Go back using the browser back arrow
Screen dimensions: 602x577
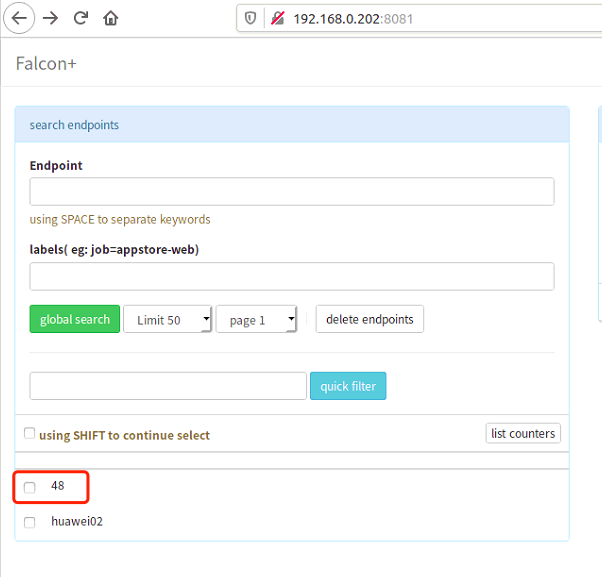pos(19,18)
